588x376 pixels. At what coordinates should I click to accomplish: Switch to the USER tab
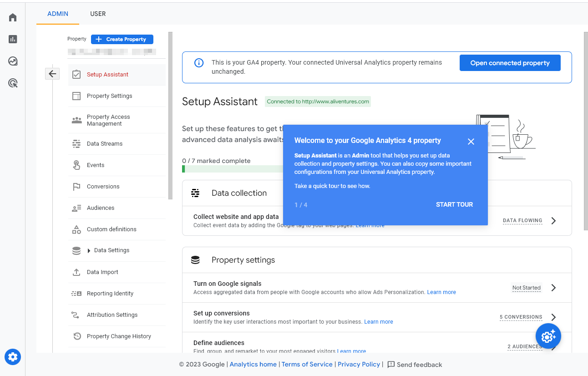click(x=97, y=14)
